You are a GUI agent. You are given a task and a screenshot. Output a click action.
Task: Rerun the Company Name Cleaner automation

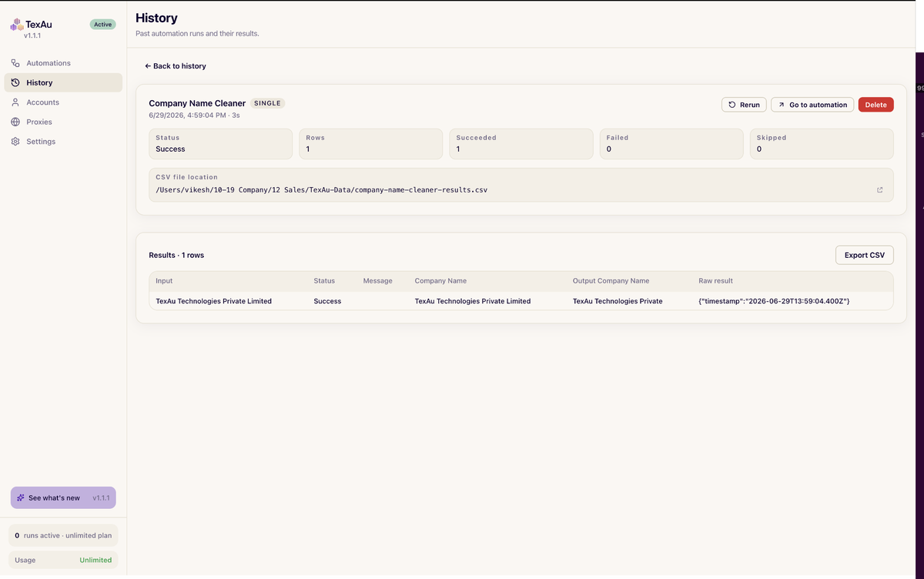[x=744, y=105]
